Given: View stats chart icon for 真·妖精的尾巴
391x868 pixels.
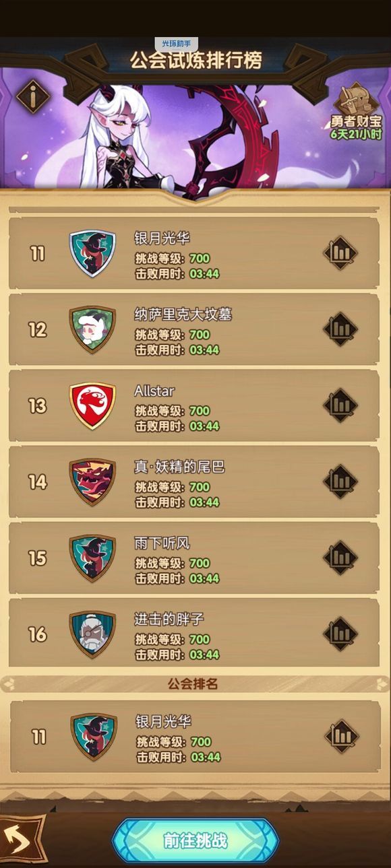Looking at the screenshot, I should (340, 481).
